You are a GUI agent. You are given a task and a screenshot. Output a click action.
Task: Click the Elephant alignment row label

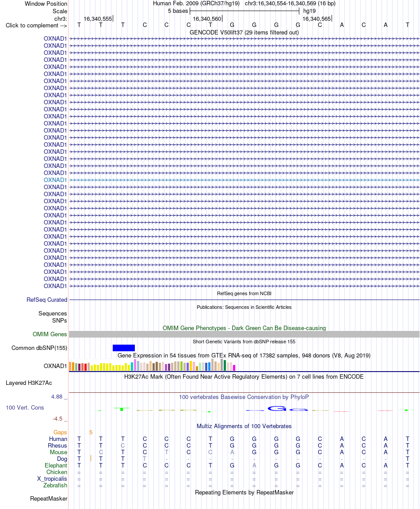point(56,465)
